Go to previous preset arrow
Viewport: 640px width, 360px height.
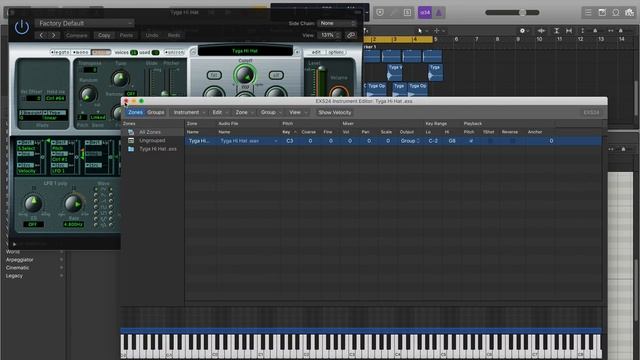click(41, 36)
